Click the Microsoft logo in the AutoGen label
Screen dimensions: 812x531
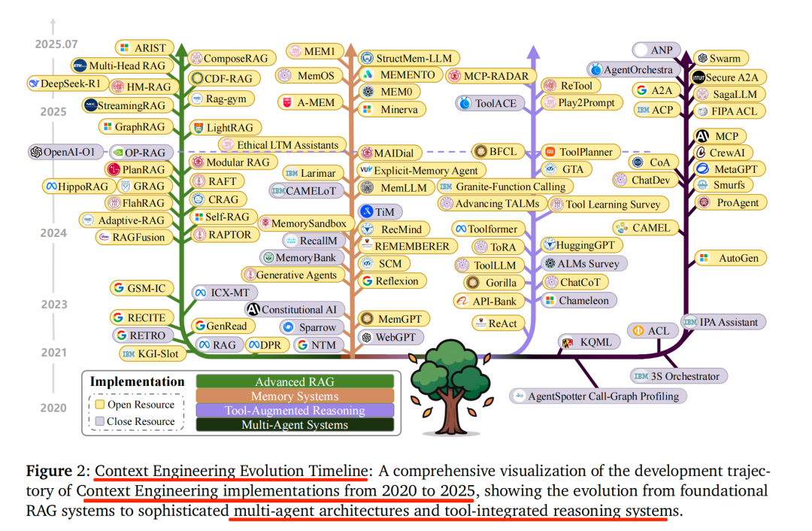(x=704, y=257)
